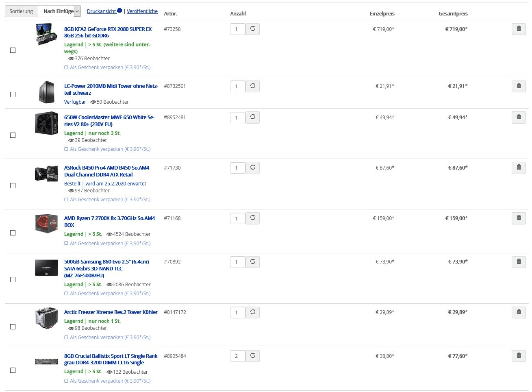Image resolution: width=532 pixels, height=392 pixels.
Task: Open the Nach Einfüge sorting dropdown
Action: (x=59, y=11)
